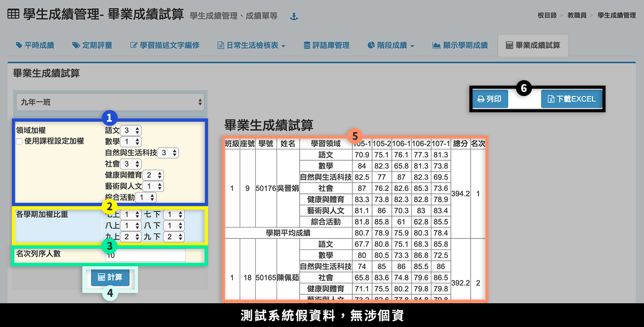Click the table grid icon before the page title

pyautogui.click(x=14, y=15)
